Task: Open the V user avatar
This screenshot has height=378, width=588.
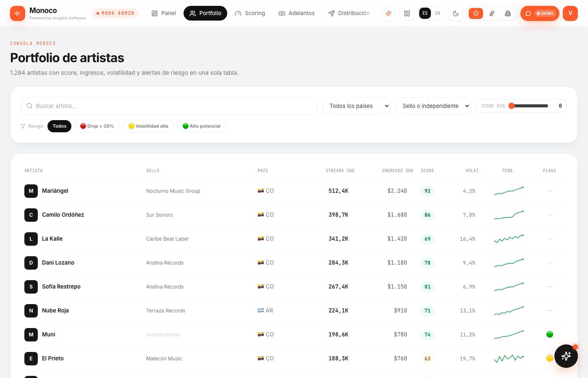Action: [x=570, y=13]
